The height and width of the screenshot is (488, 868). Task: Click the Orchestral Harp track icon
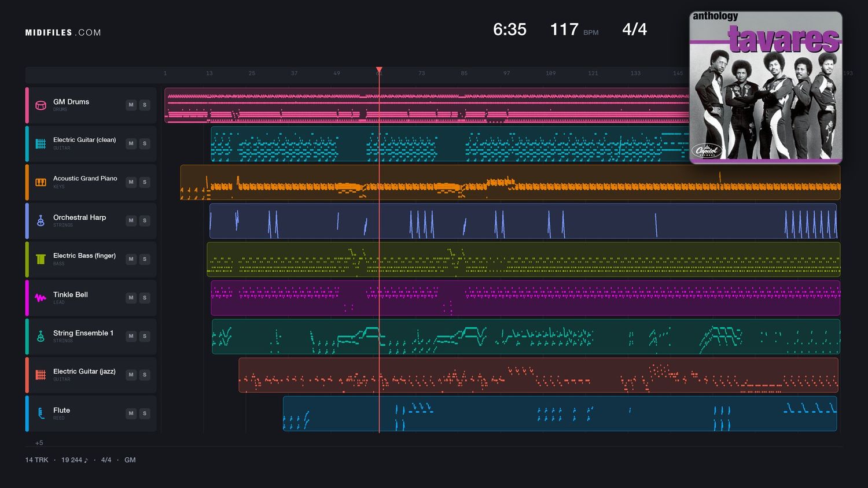pyautogui.click(x=41, y=221)
